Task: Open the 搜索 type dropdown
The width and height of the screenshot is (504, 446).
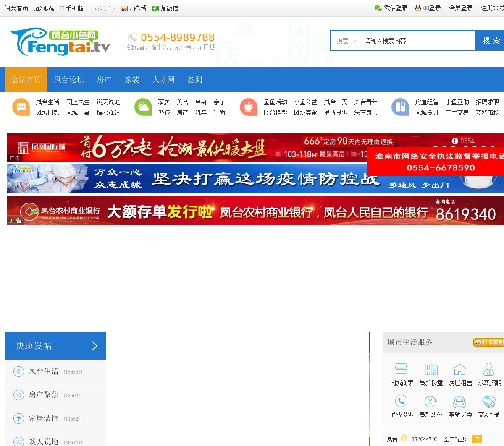Action: coord(345,41)
